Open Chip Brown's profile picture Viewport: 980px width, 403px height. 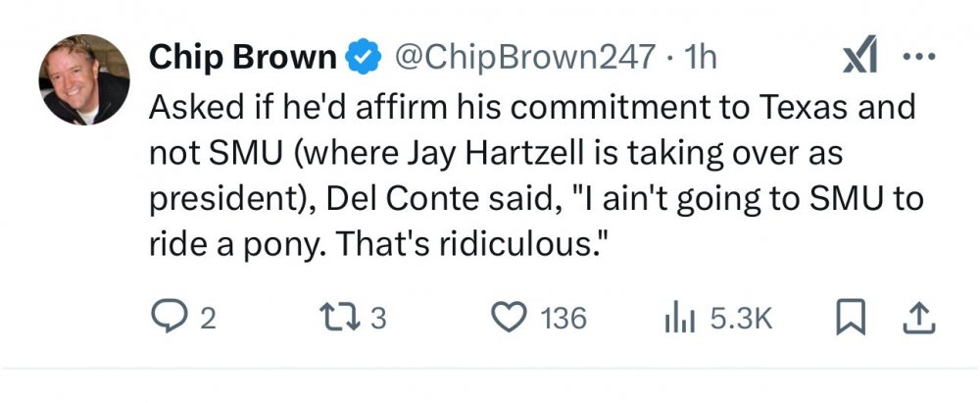click(x=83, y=79)
